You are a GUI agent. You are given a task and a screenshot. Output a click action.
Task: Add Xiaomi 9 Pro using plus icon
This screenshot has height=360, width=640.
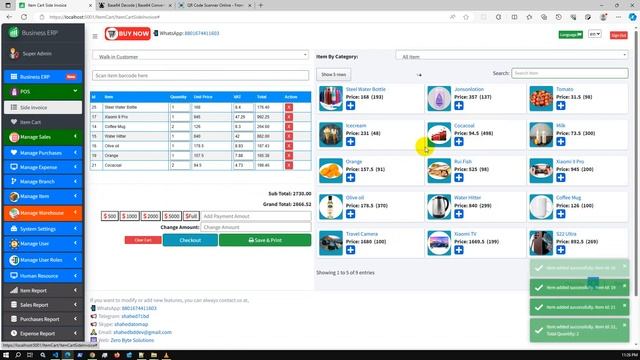(561, 178)
